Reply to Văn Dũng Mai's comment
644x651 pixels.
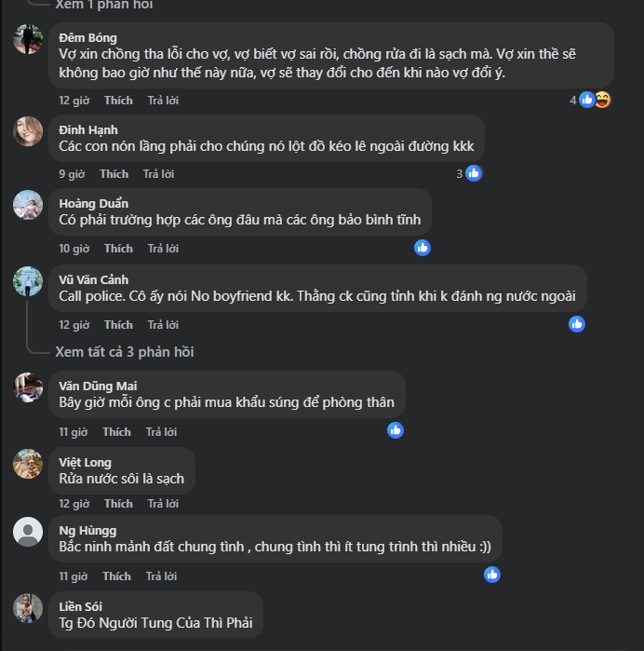162,432
